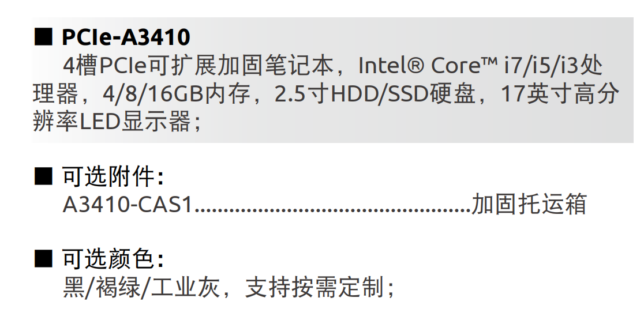Select the 可选附件 heading text
This screenshot has width=644, height=324.
click(x=113, y=177)
